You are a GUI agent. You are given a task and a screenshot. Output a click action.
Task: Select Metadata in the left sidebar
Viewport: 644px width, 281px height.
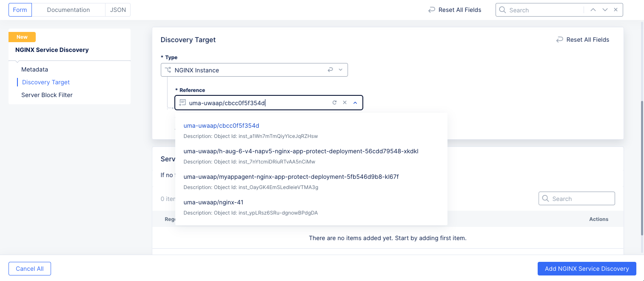pos(34,69)
